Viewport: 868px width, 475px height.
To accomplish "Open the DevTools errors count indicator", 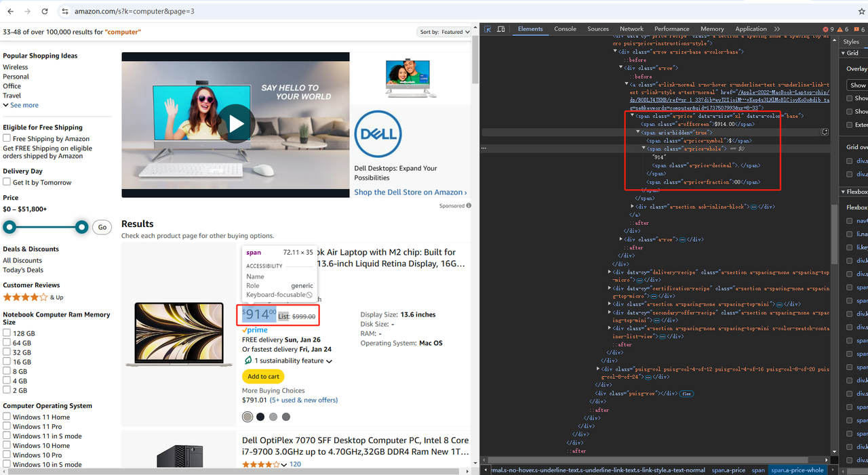I will 829,29.
